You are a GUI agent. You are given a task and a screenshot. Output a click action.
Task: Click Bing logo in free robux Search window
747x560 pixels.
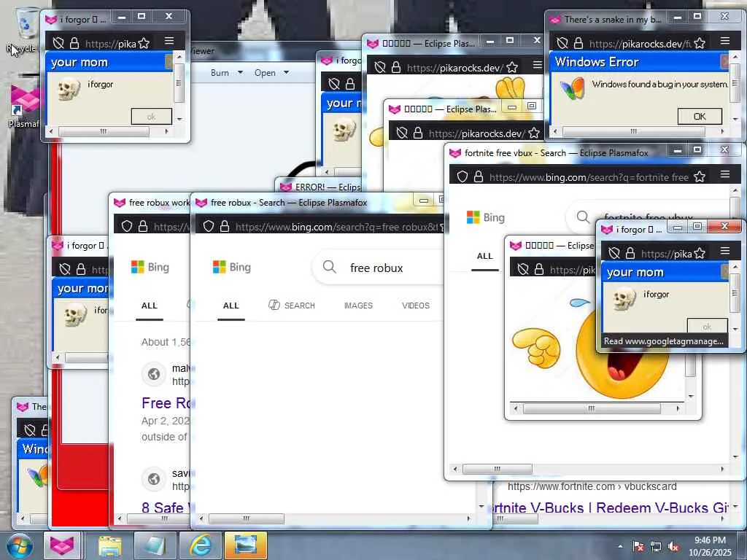click(231, 267)
